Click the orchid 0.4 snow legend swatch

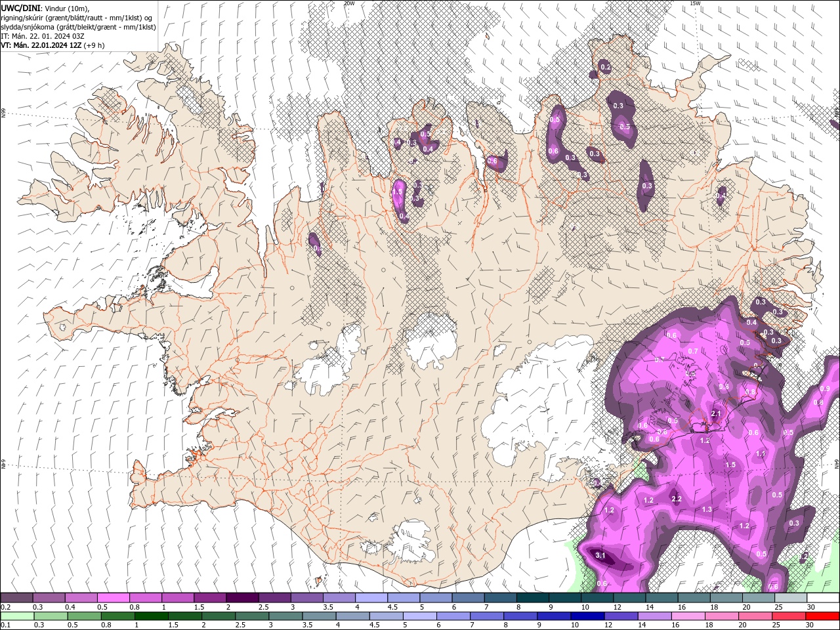coord(81,598)
